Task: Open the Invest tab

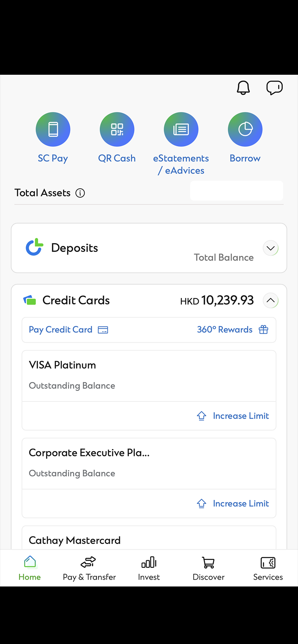Action: (x=149, y=569)
